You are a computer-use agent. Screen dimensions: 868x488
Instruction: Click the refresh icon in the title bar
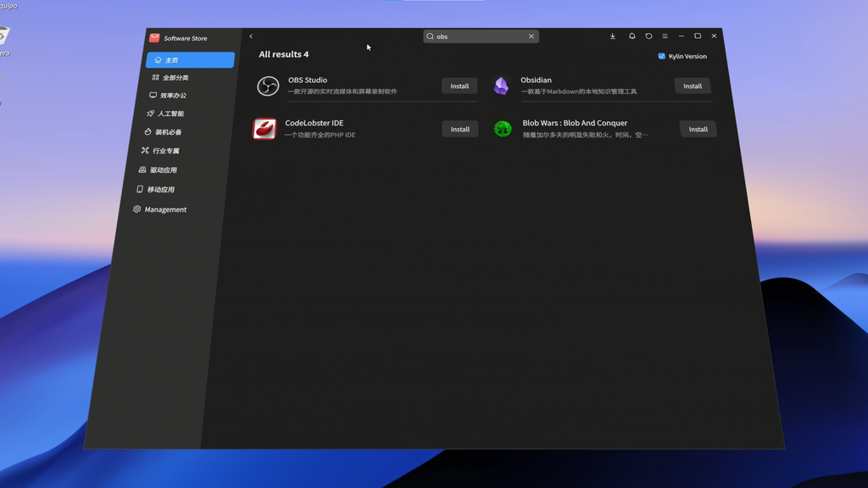click(x=648, y=36)
